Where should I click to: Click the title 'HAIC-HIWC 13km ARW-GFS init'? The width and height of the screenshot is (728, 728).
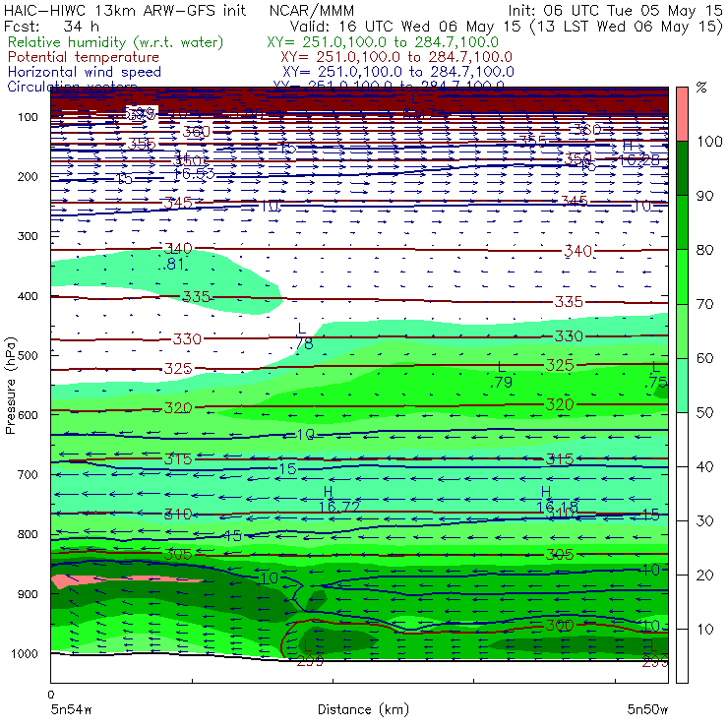(124, 10)
